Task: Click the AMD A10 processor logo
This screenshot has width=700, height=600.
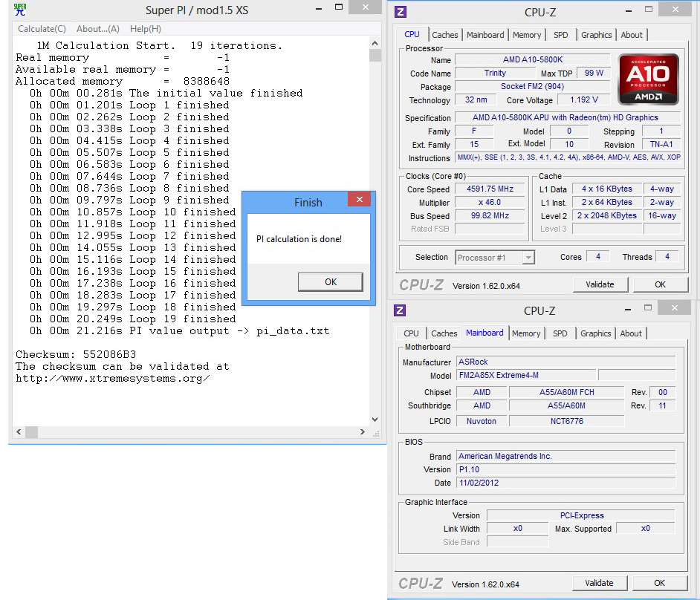Action: coord(648,79)
